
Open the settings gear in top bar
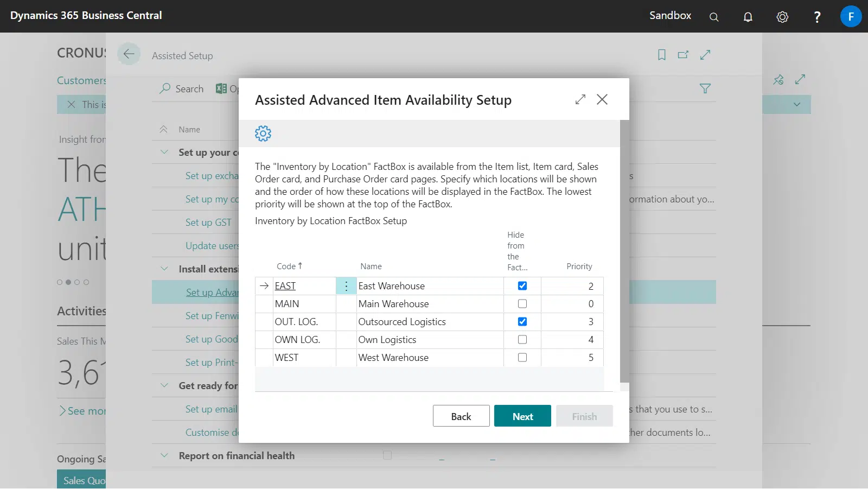(x=782, y=17)
